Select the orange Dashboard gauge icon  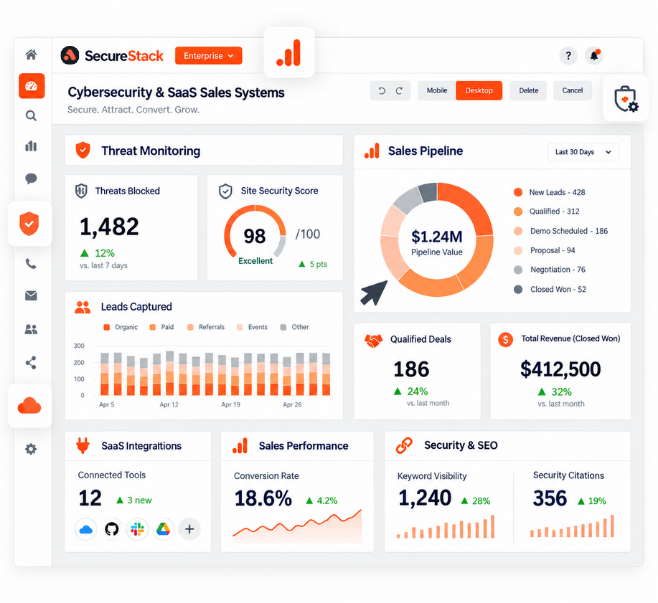pos(31,86)
